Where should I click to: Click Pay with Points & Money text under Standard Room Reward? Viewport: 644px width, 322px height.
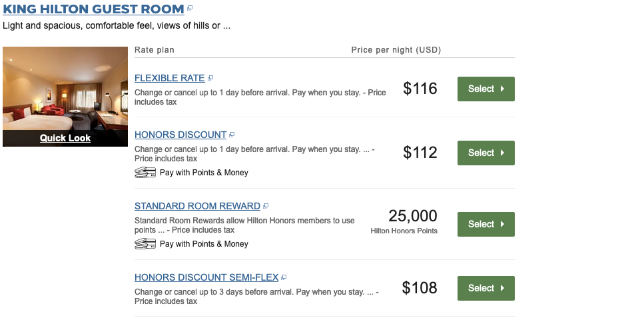(x=204, y=244)
